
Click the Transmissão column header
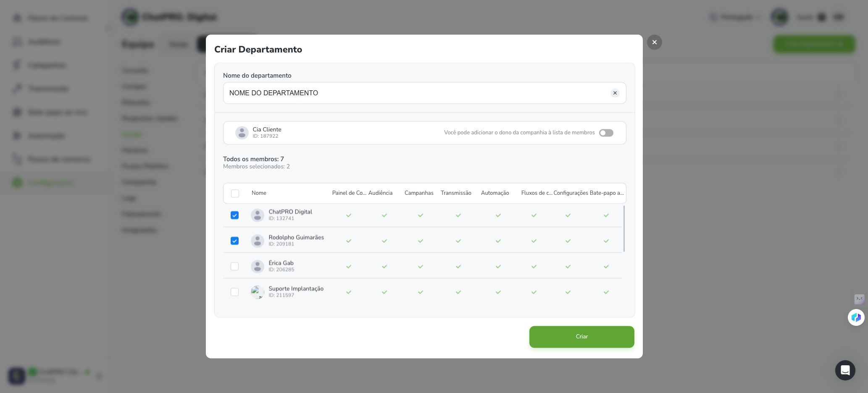pos(456,193)
